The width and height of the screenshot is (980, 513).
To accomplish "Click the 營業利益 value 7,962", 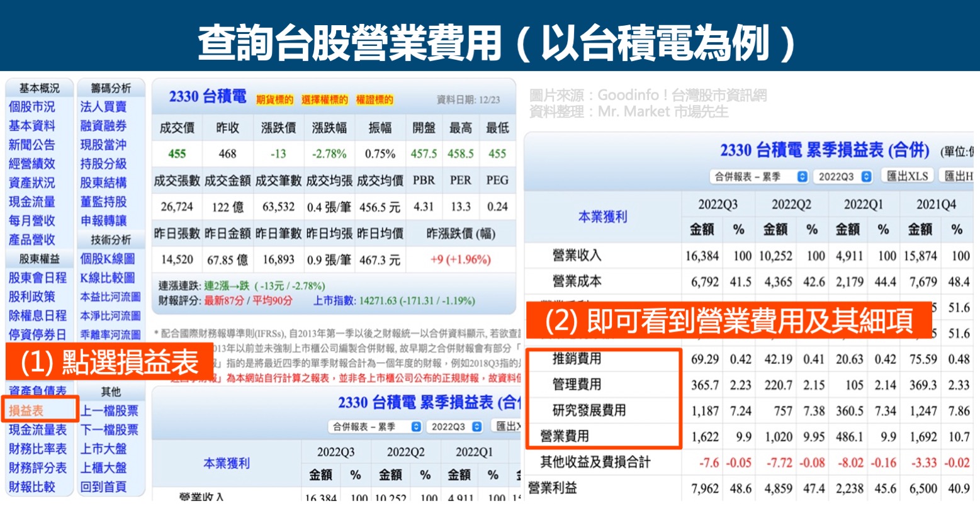I will point(704,488).
